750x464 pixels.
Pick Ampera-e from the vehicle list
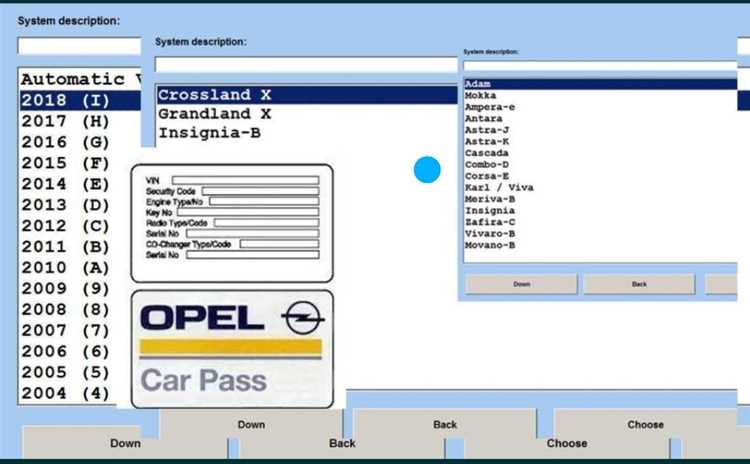coord(490,107)
